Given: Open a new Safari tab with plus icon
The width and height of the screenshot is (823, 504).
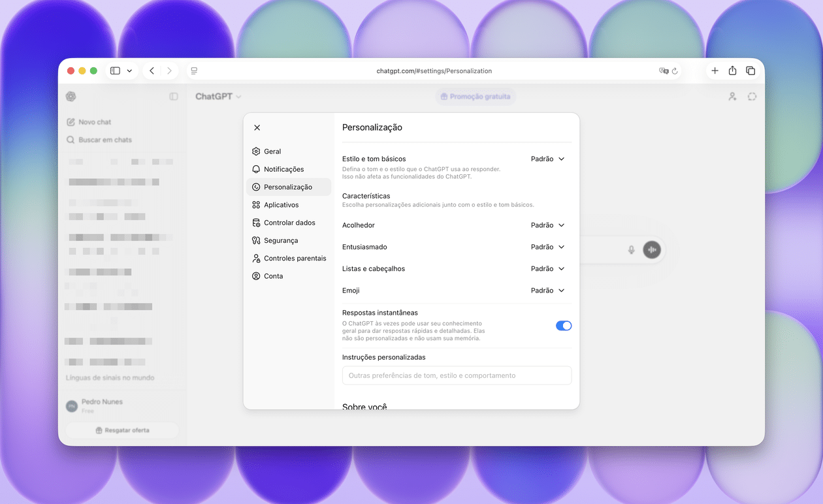Looking at the screenshot, I should click(x=715, y=71).
